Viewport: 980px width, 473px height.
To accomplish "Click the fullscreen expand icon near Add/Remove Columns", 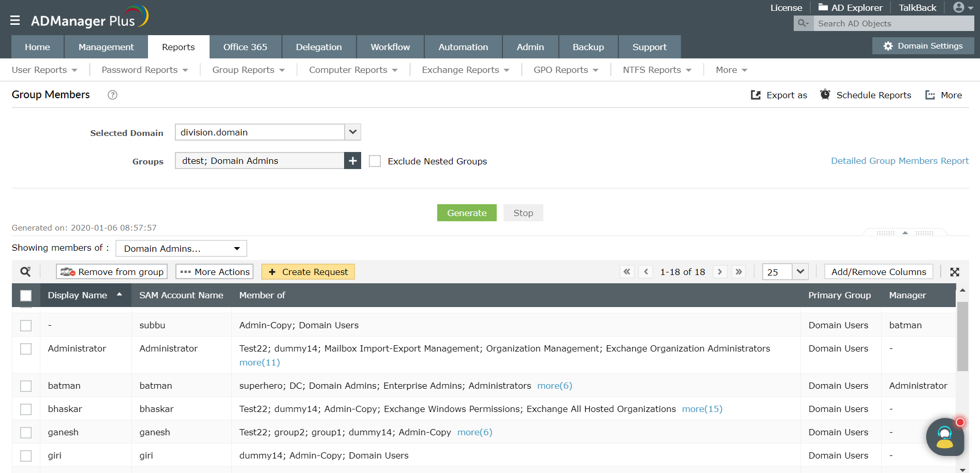I will tap(955, 271).
